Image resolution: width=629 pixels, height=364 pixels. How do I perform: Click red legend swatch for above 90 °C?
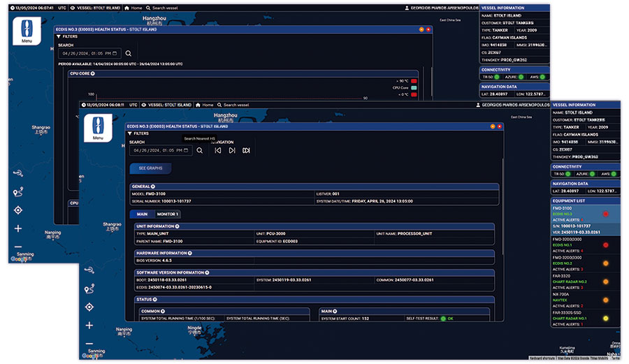[414, 81]
